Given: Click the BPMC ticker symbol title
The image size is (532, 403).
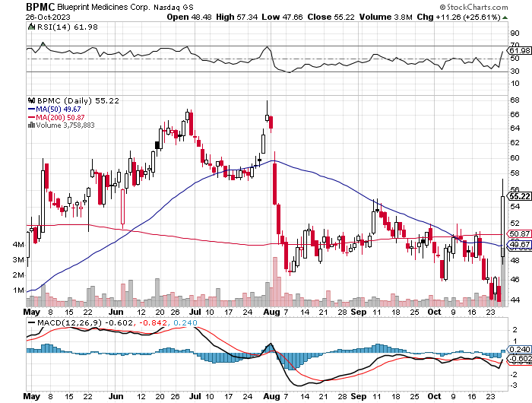Looking at the screenshot, I should (x=17, y=6).
